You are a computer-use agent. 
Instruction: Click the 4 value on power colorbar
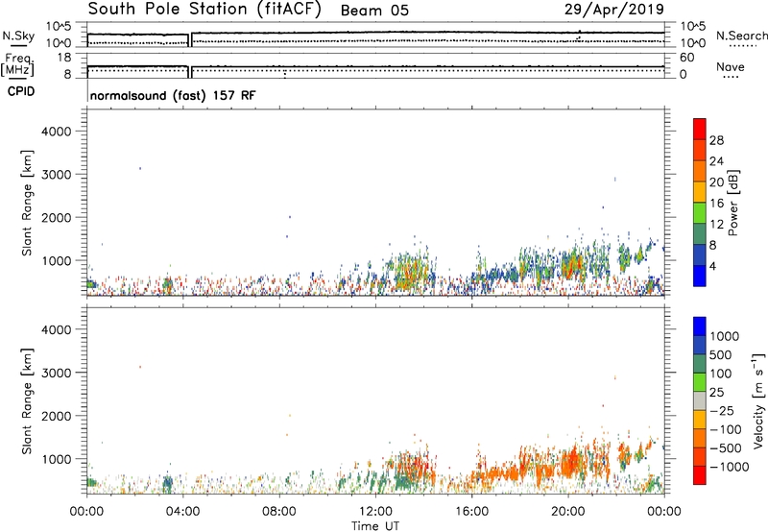coord(713,266)
